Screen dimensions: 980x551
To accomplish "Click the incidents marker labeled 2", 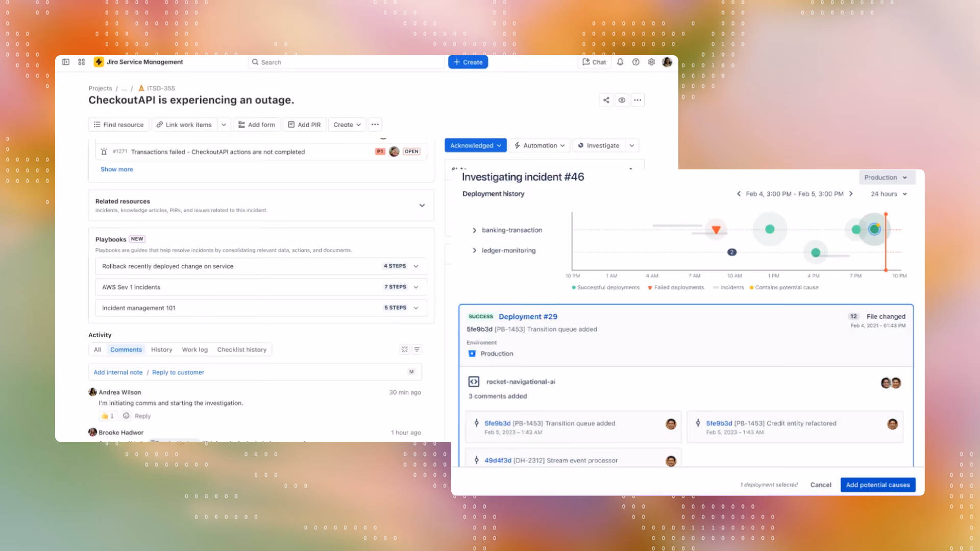I will pos(732,252).
